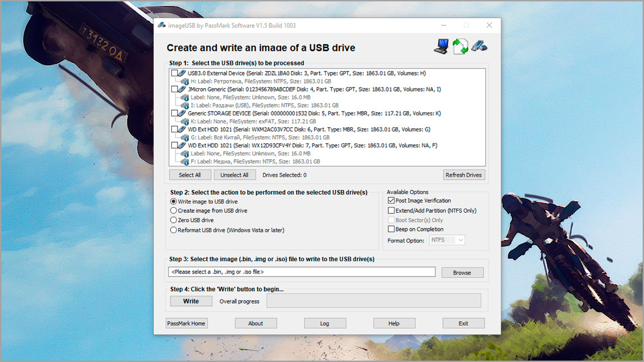Image resolution: width=644 pixels, height=362 pixels.
Task: Click the computer monitor icon in header
Action: 441,46
